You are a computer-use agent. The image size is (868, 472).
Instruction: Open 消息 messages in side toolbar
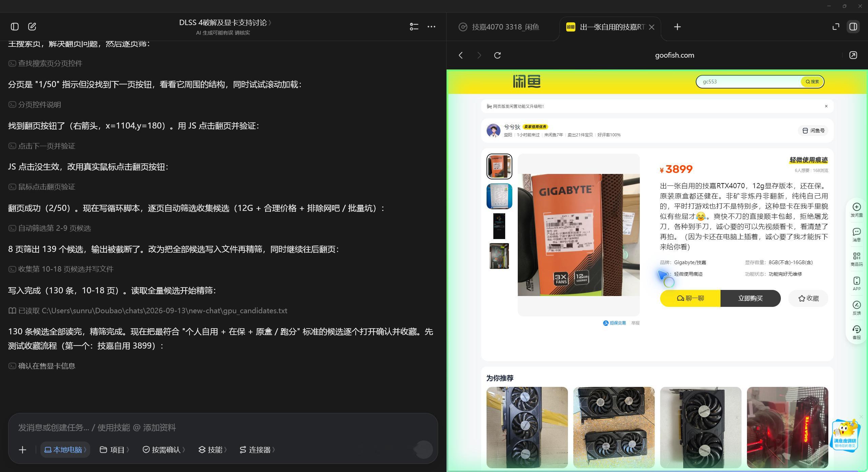856,235
